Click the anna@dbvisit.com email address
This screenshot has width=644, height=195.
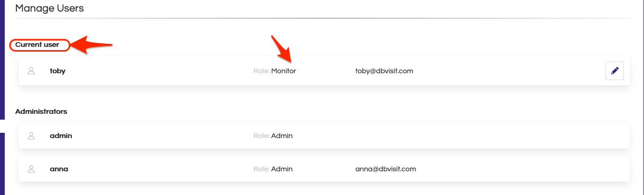point(386,169)
